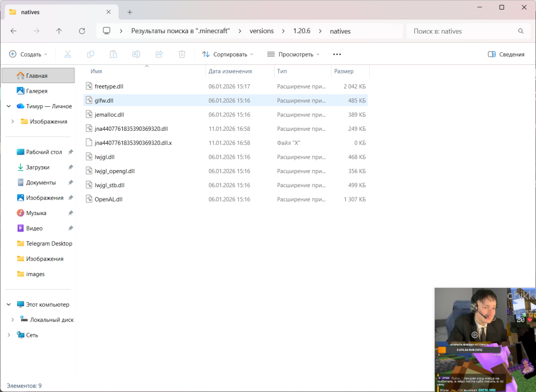The width and height of the screenshot is (536, 392).
Task: Click the jemalloc.dll file icon
Action: point(89,115)
